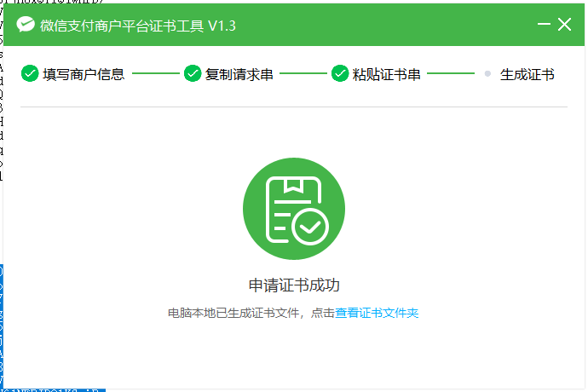
Task: Select the 复制请求串 step label
Action: pyautogui.click(x=239, y=74)
